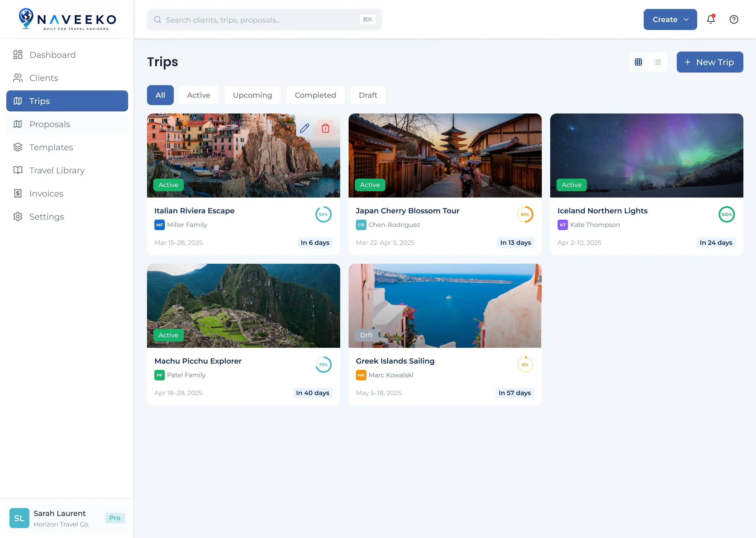Switch to list view layout

(657, 62)
